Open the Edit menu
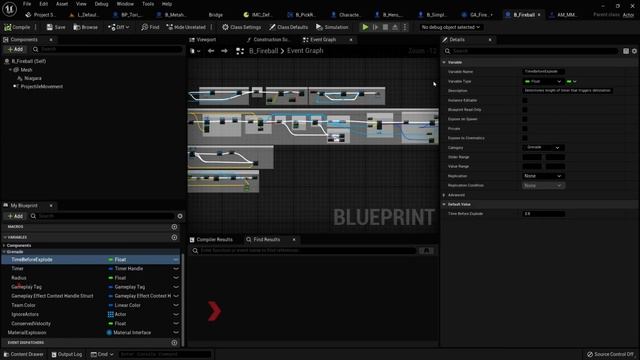Viewport: 640px width, 360px height. pyautogui.click(x=44, y=4)
